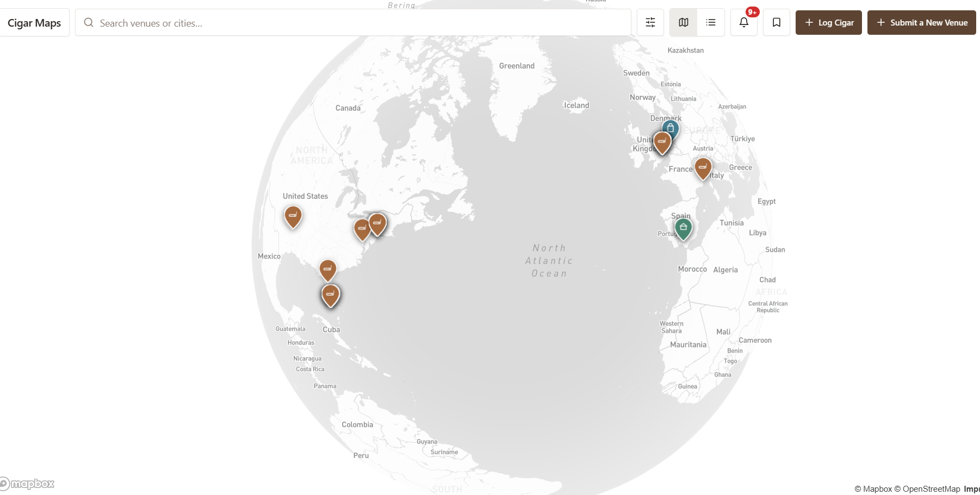Click the Log Cigar button
Viewport: 980px width, 495px height.
click(828, 22)
